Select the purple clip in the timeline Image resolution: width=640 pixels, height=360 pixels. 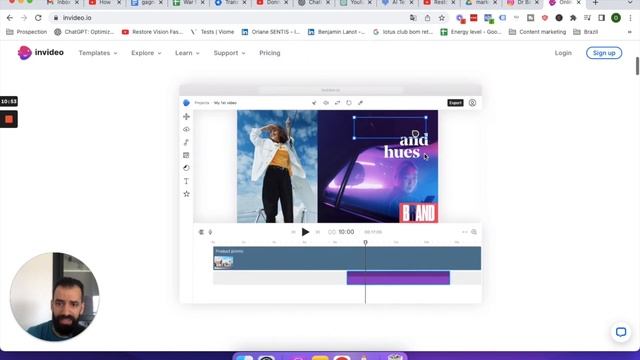(398, 278)
